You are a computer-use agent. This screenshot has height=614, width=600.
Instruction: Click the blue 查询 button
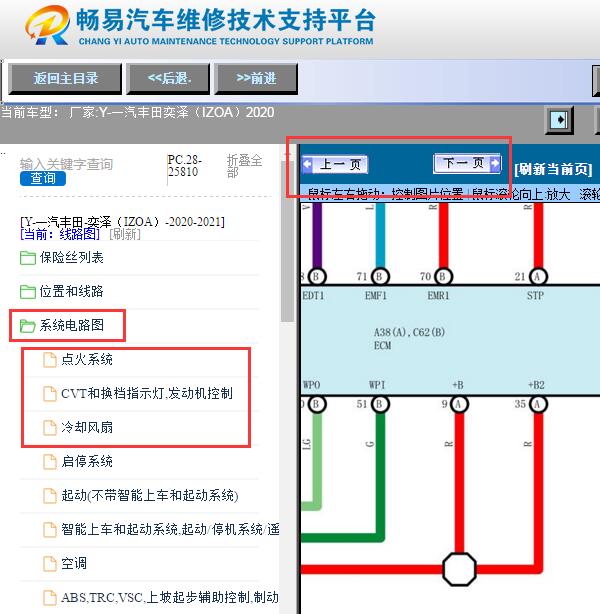pyautogui.click(x=43, y=179)
